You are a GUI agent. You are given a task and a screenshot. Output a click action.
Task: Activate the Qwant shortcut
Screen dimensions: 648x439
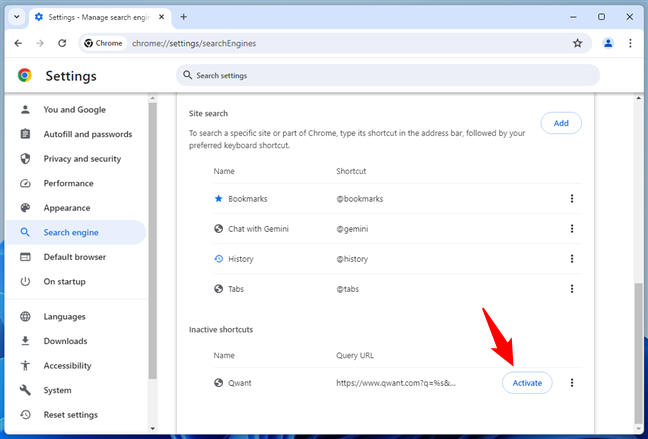point(527,383)
